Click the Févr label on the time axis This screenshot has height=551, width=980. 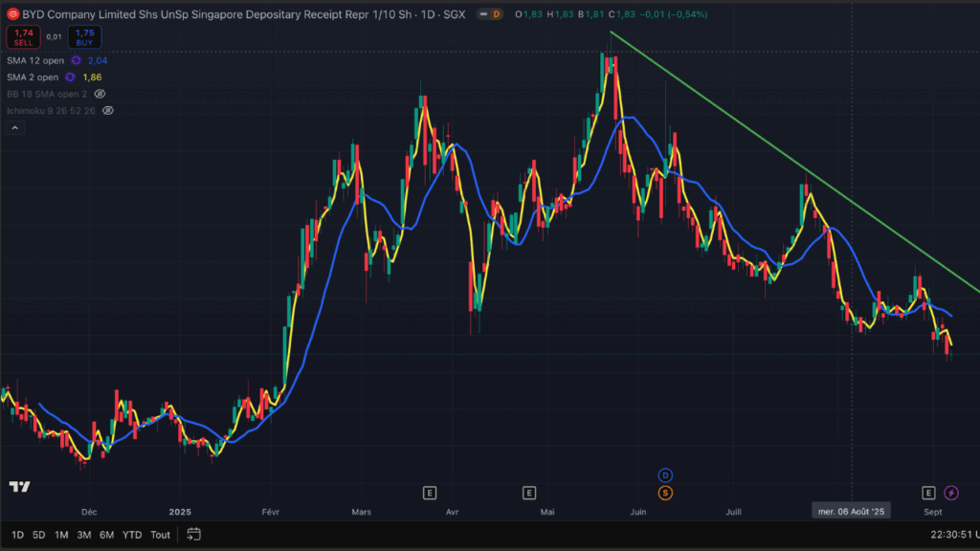270,512
